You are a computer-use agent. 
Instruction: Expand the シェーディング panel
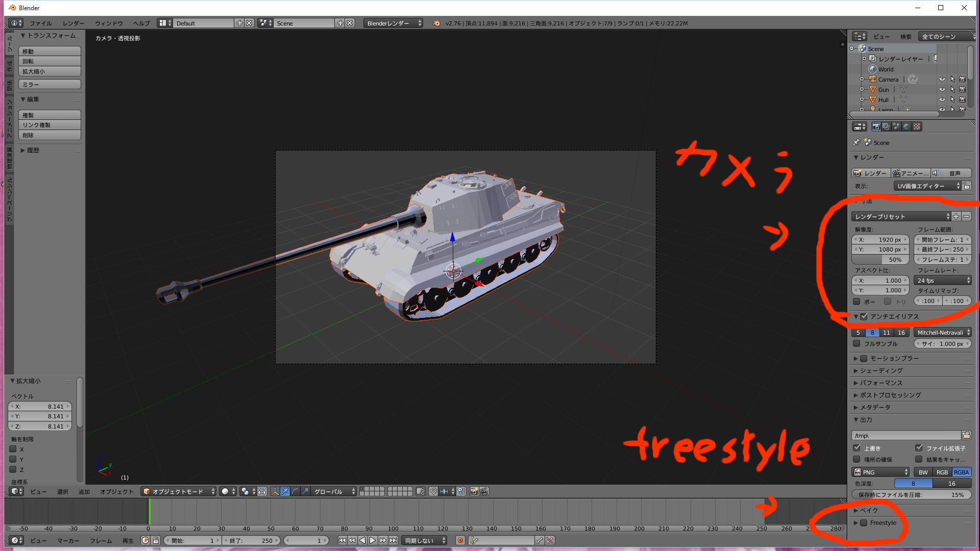coord(881,370)
